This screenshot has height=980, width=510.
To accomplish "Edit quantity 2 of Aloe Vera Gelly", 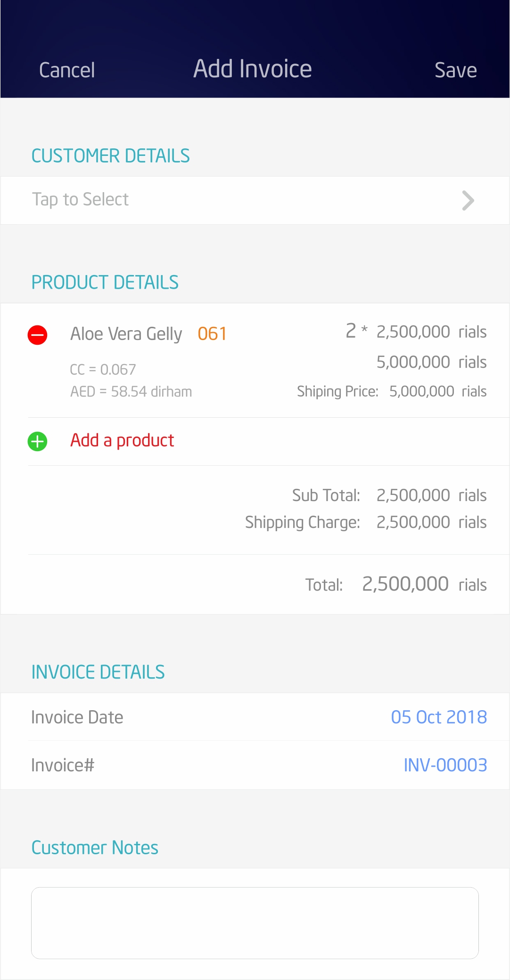I will pos(351,331).
